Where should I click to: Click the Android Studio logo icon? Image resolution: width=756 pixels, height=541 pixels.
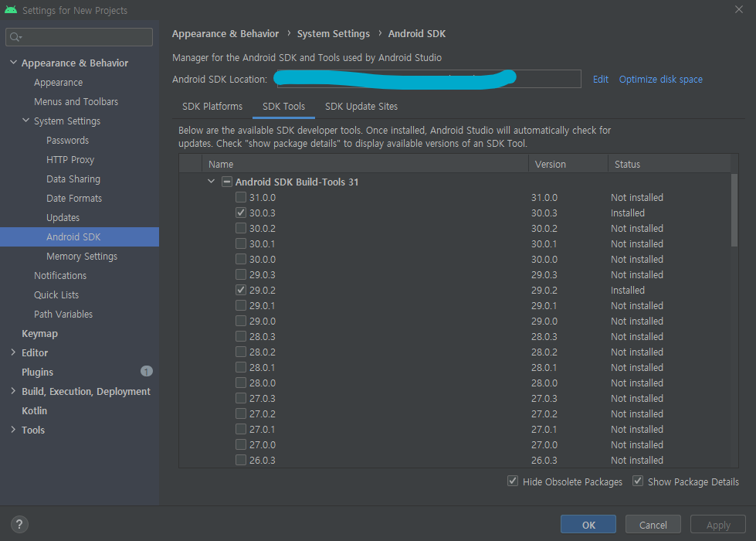(x=11, y=9)
